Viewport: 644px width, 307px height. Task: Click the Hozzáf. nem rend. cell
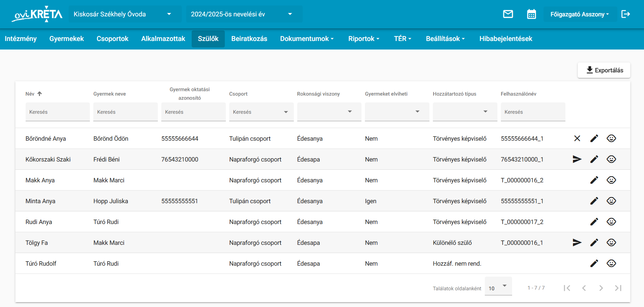(x=457, y=264)
